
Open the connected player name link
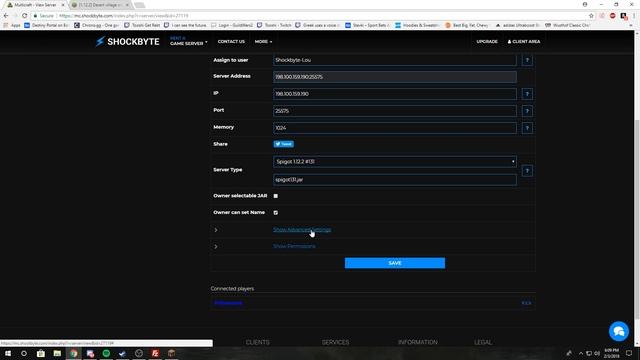click(228, 303)
